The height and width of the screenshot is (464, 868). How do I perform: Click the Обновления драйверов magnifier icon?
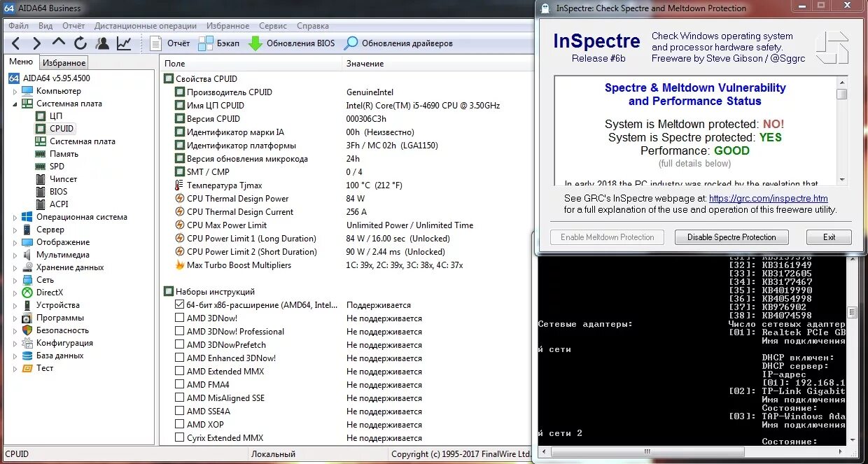351,43
